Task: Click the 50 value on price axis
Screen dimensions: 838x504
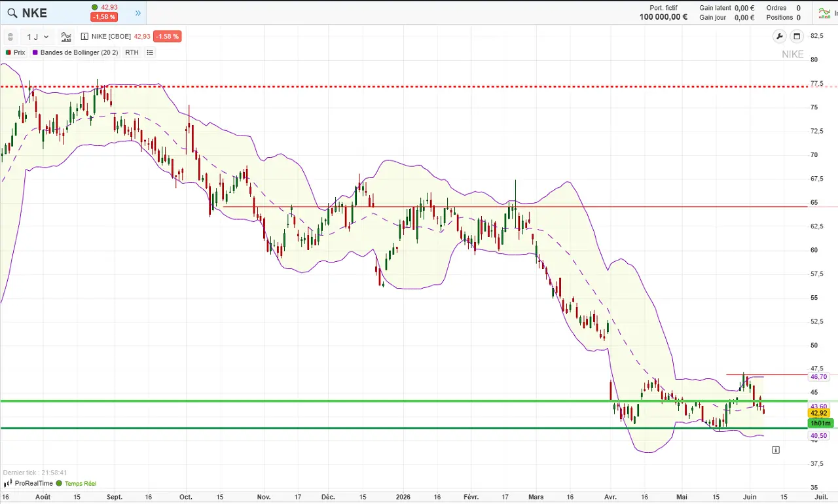Action: (814, 345)
